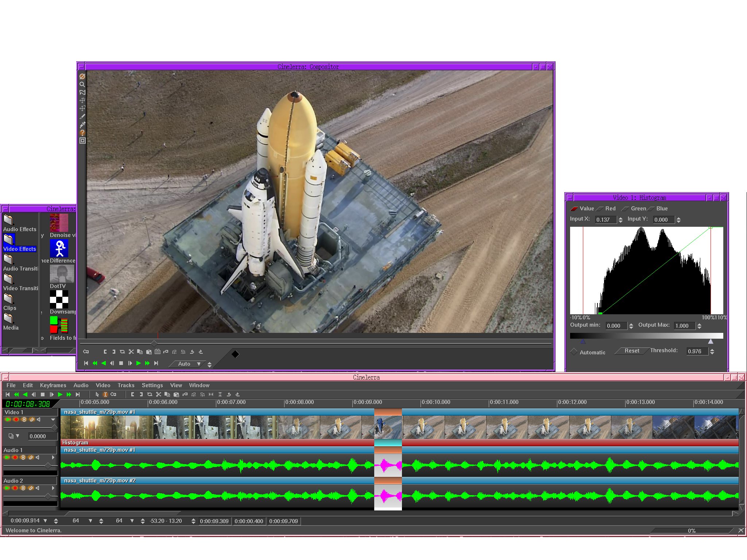Open the Settings menu

click(152, 385)
